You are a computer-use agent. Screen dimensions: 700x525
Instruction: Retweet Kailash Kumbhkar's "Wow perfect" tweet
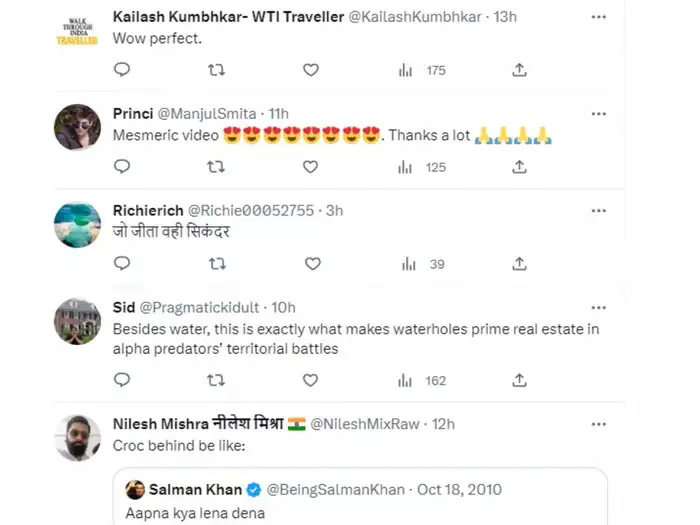(215, 70)
